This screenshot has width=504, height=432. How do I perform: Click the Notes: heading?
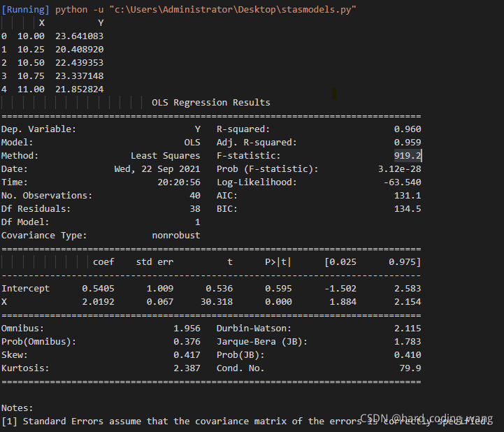tap(17, 408)
